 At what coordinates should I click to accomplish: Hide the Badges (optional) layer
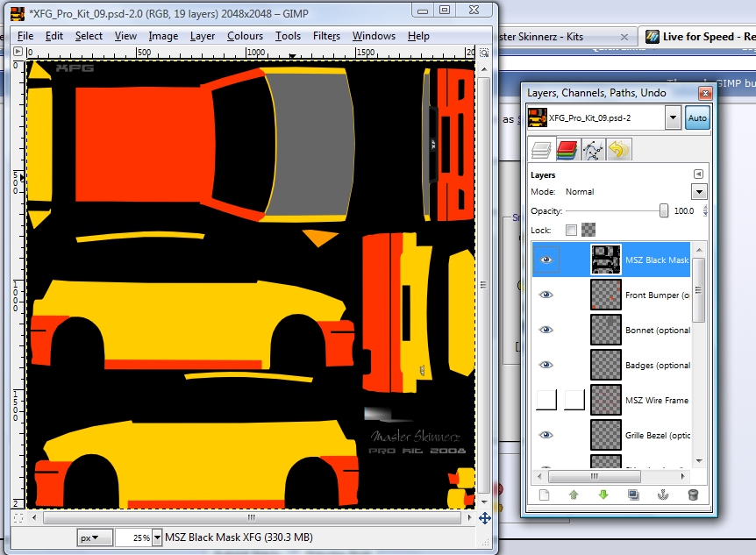[546, 365]
